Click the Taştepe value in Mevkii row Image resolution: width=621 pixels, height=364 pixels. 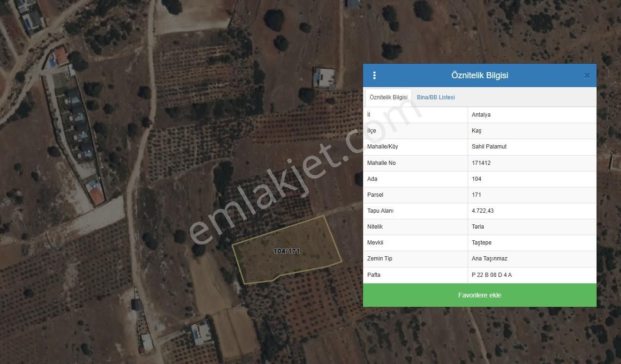[482, 243]
